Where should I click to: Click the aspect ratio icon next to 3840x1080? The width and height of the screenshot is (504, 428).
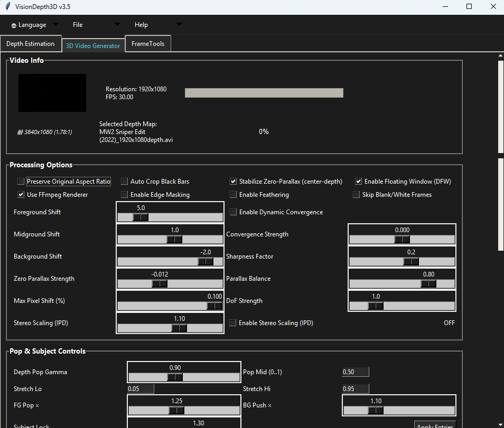click(20, 132)
